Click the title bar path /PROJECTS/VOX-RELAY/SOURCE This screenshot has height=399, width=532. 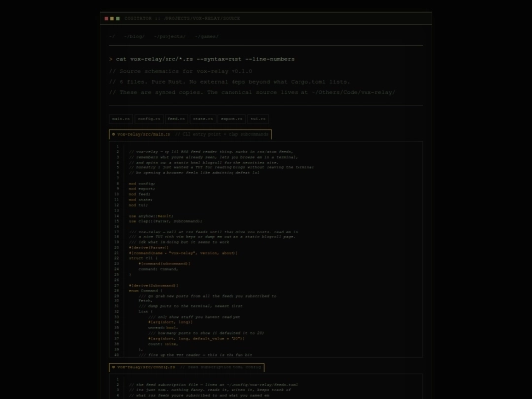[x=202, y=19]
